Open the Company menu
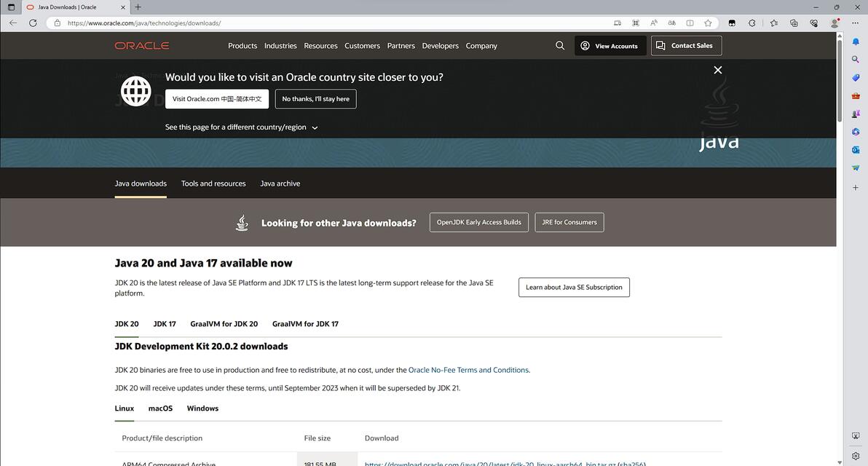868x466 pixels. click(481, 45)
